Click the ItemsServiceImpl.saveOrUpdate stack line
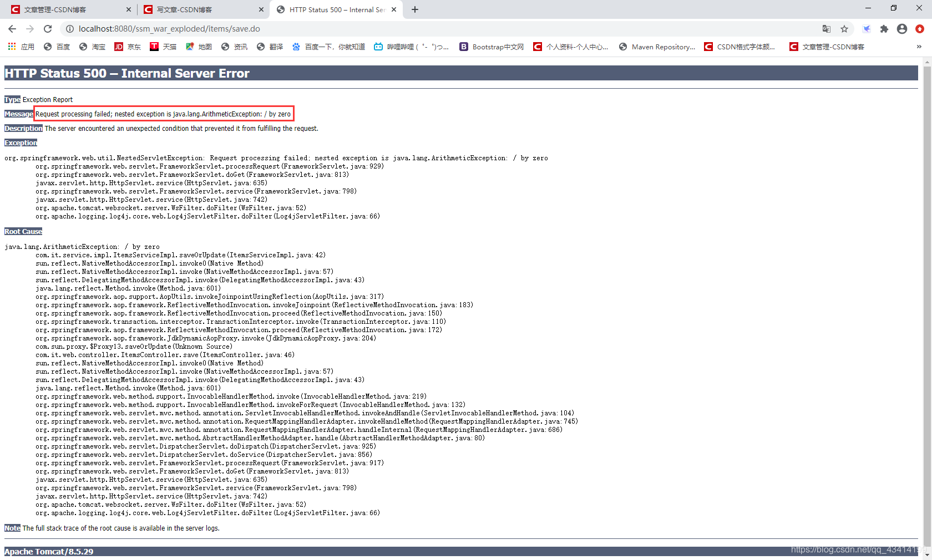932x560 pixels. pos(181,255)
